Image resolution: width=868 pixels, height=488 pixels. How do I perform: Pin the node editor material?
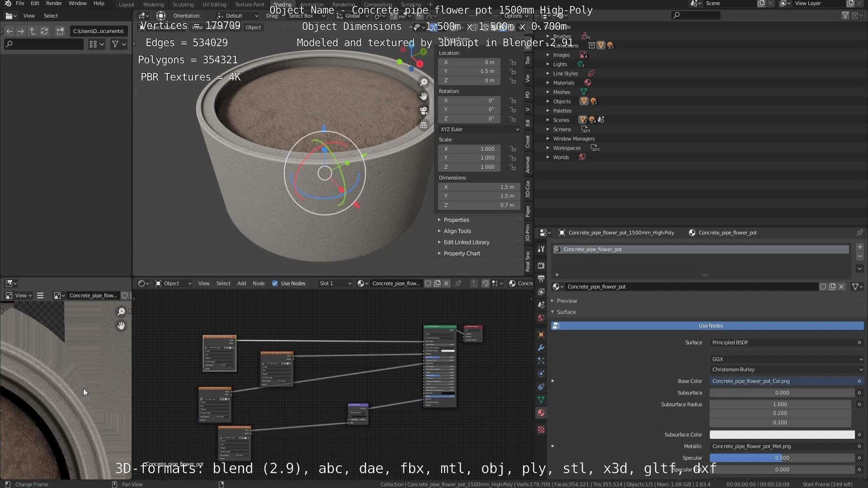tap(458, 283)
